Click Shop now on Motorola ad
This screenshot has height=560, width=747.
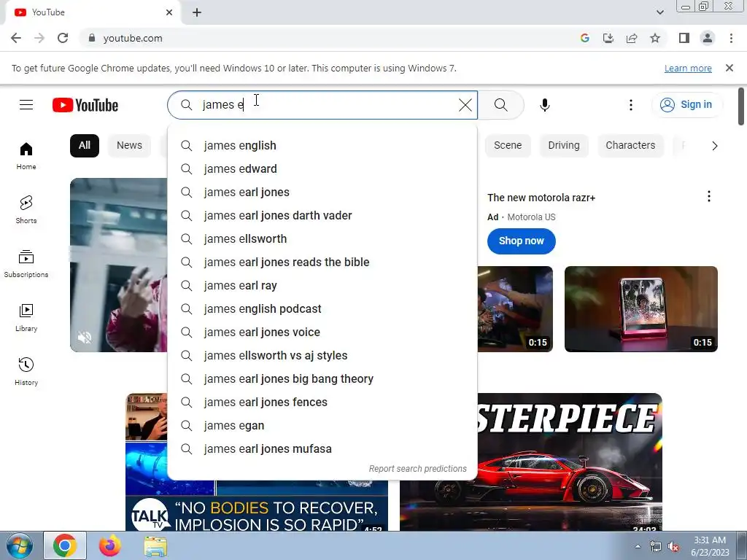(521, 241)
